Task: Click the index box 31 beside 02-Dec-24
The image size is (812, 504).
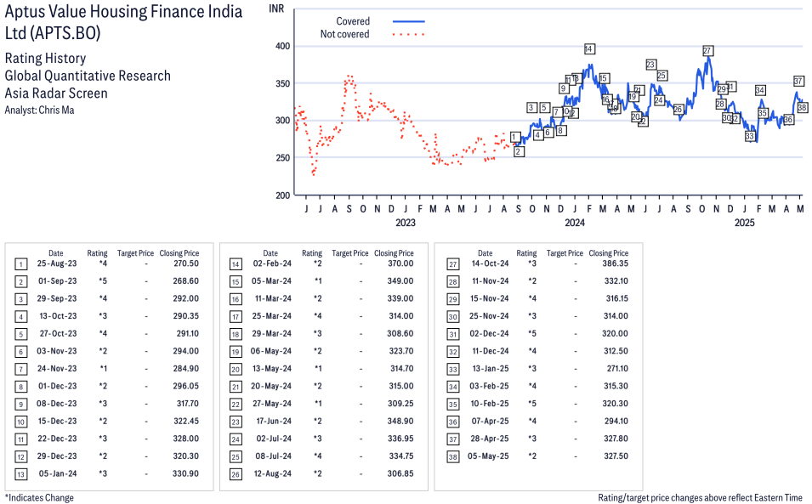Action: pyautogui.click(x=453, y=335)
